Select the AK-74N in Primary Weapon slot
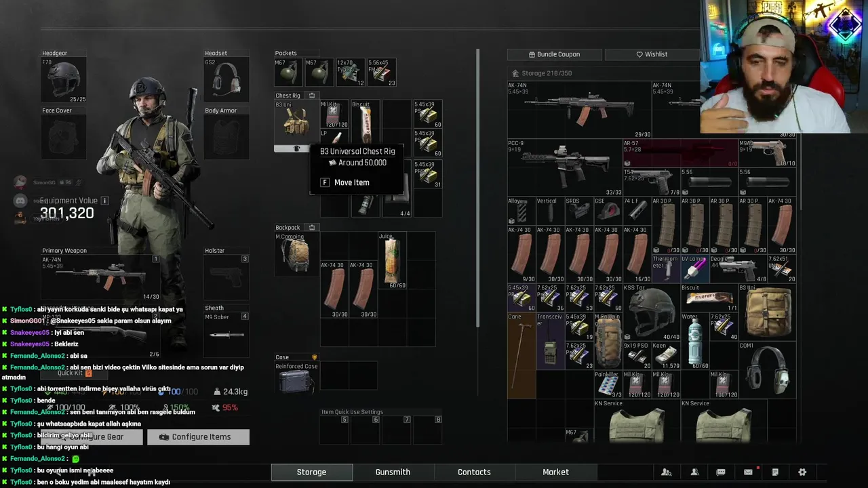The height and width of the screenshot is (488, 868). click(101, 278)
